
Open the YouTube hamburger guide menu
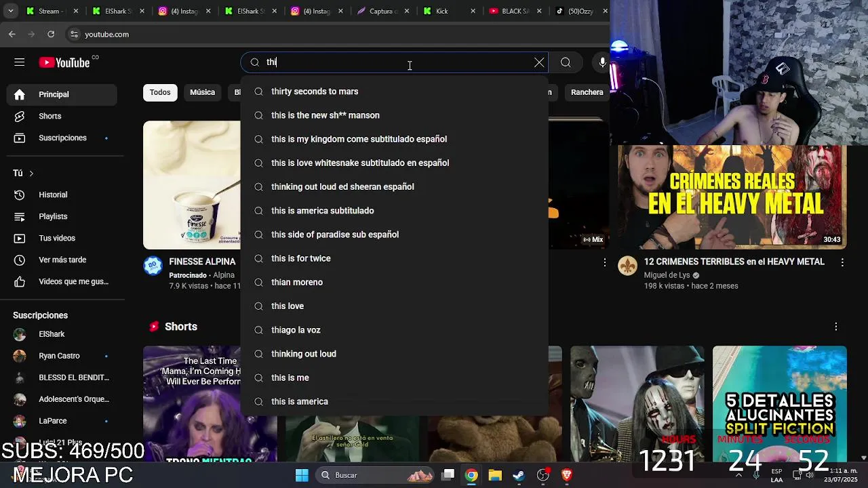click(x=19, y=62)
